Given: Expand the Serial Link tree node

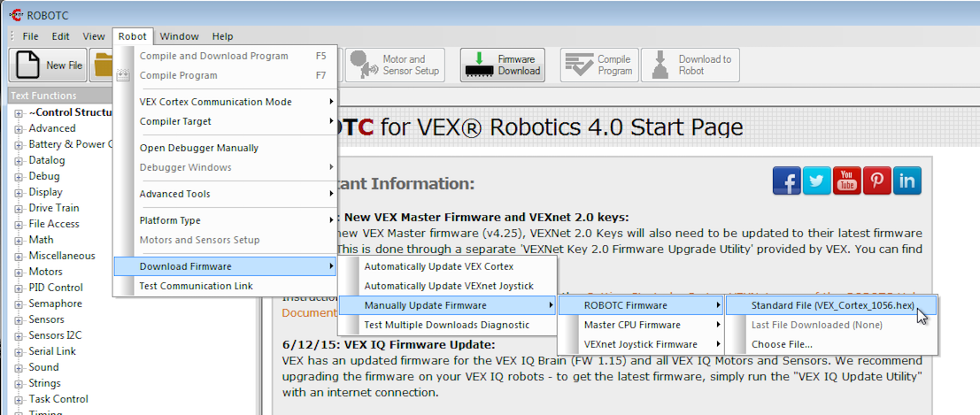Looking at the screenshot, I should 19,352.
